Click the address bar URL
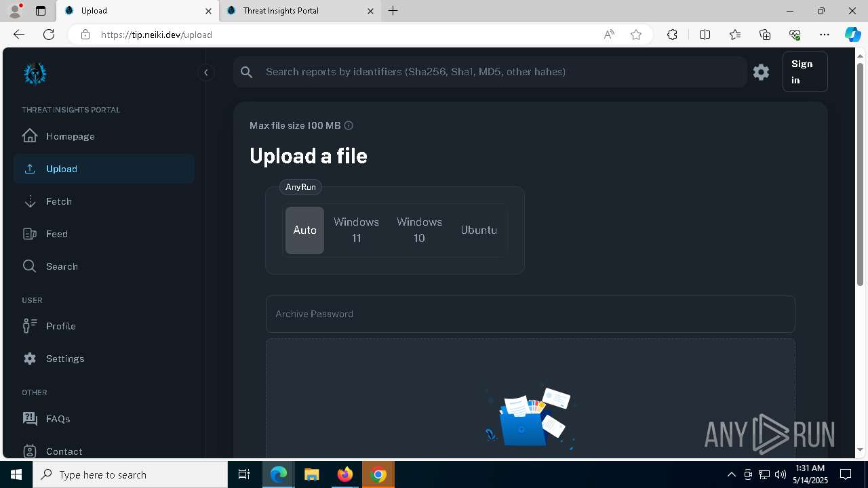This screenshot has width=868, height=488. click(x=157, y=35)
